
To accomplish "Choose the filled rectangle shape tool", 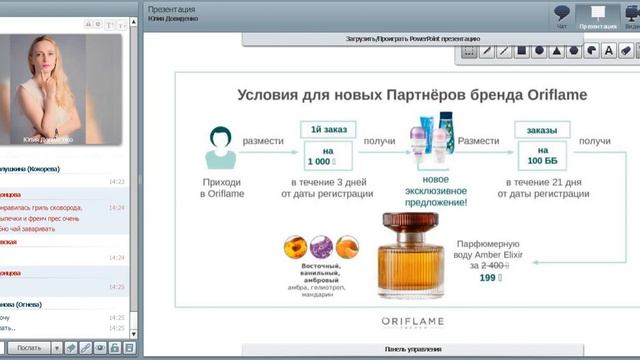I will click(522, 51).
